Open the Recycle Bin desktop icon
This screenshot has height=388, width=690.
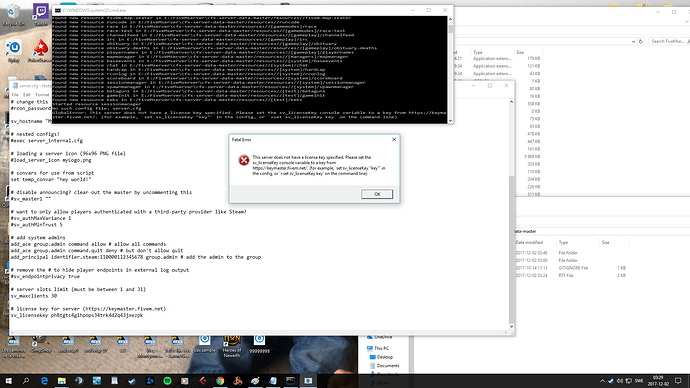click(x=13, y=15)
